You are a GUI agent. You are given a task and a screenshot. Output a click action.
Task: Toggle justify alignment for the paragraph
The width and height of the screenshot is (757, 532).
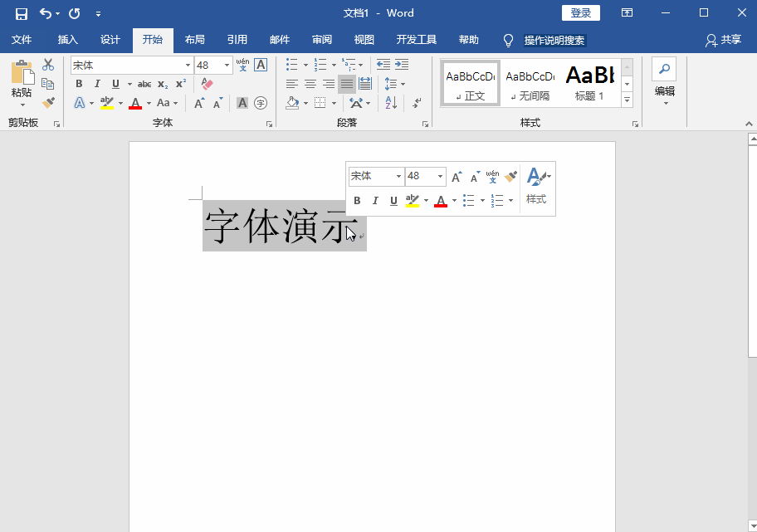(346, 83)
